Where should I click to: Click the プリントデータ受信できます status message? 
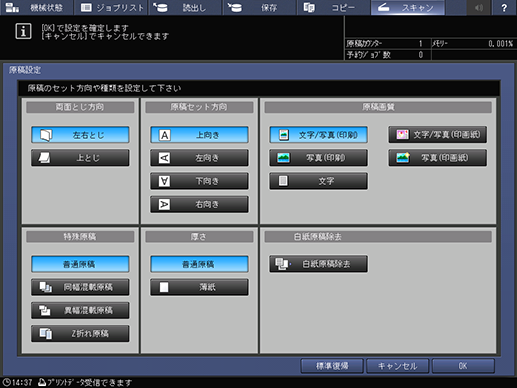(90, 382)
